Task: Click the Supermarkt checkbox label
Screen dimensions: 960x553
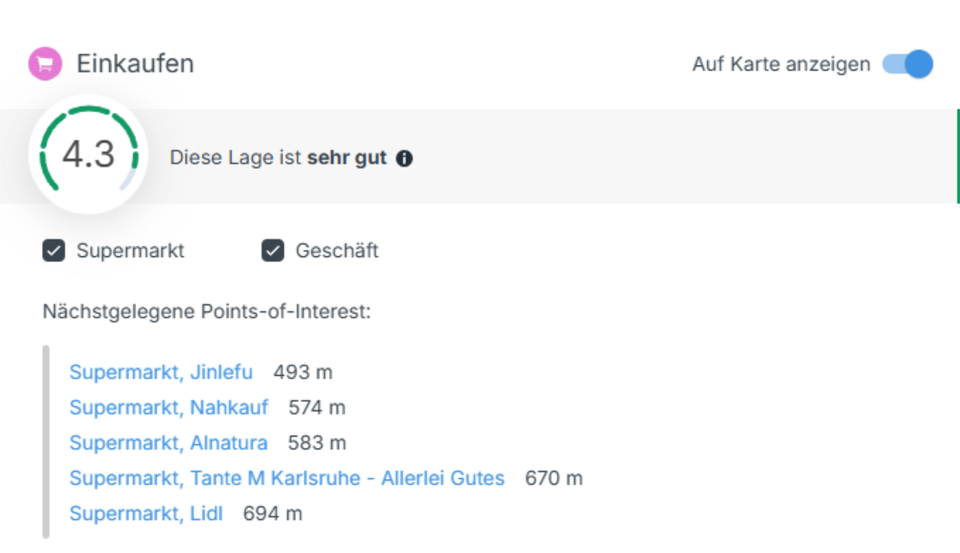Action: point(130,251)
